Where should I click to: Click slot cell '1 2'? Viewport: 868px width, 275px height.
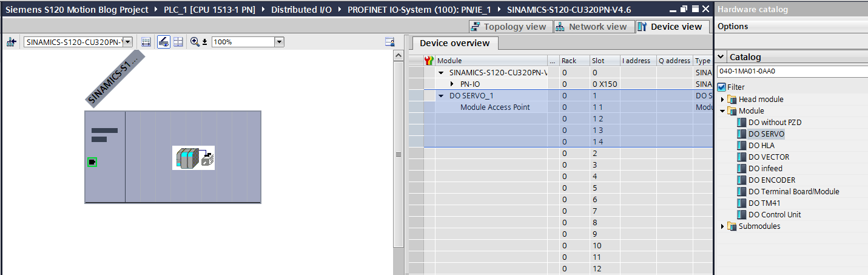605,118
